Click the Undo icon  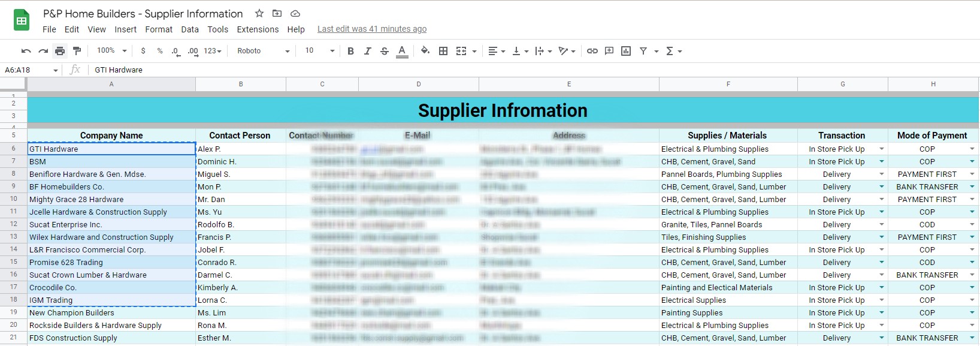click(26, 51)
